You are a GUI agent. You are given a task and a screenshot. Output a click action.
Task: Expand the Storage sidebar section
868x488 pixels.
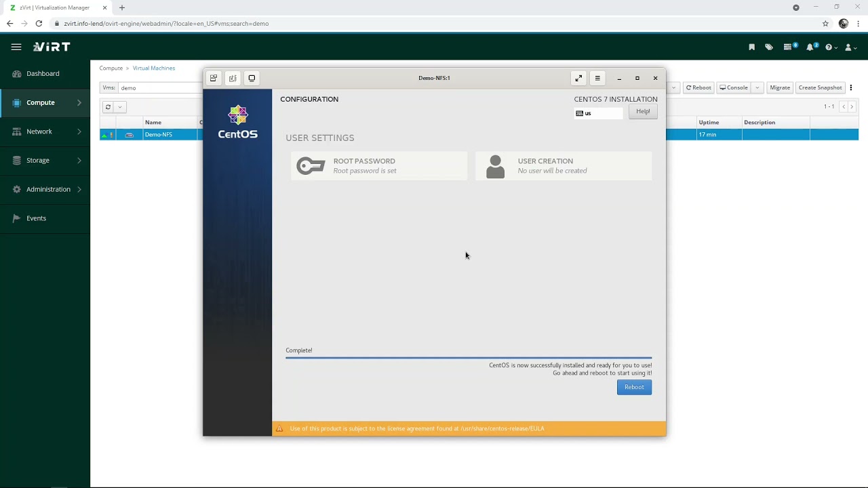(x=45, y=161)
